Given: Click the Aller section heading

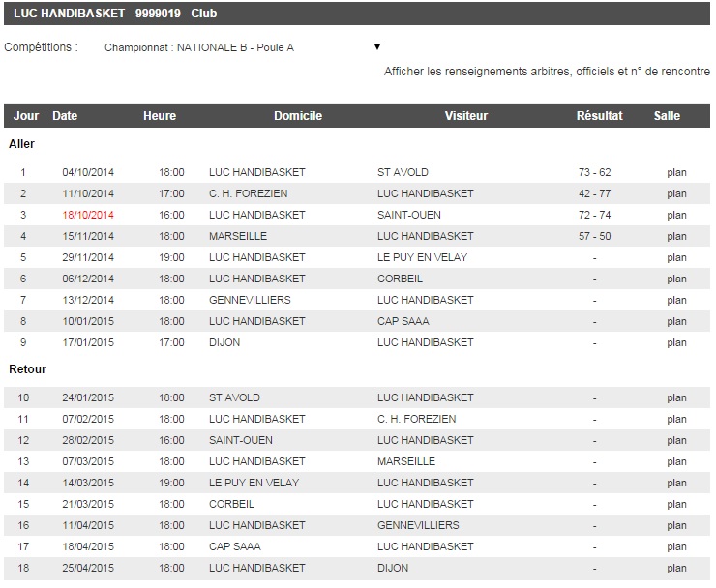Looking at the screenshot, I should click(21, 144).
